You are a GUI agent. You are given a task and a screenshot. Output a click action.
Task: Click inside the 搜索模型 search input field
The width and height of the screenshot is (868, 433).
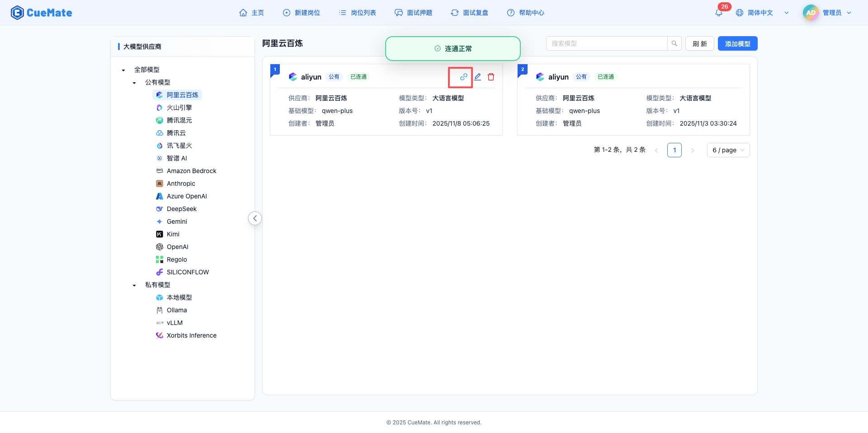coord(606,43)
